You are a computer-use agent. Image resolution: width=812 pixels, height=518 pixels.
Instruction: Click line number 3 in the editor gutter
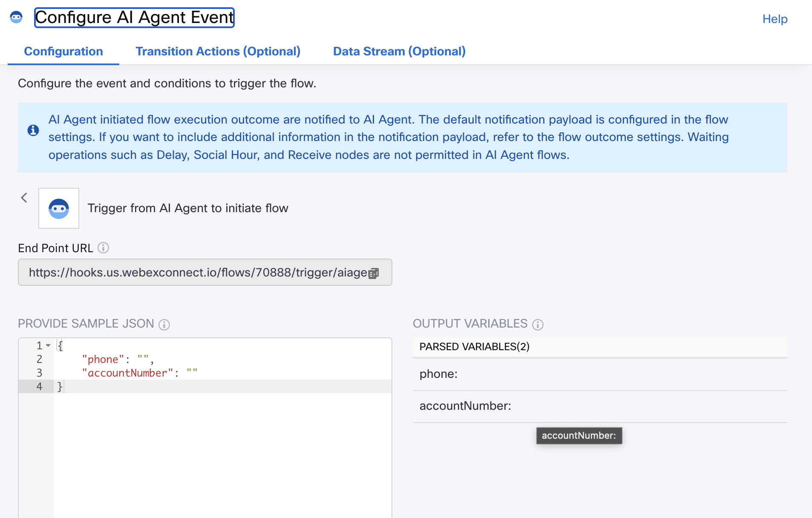39,373
